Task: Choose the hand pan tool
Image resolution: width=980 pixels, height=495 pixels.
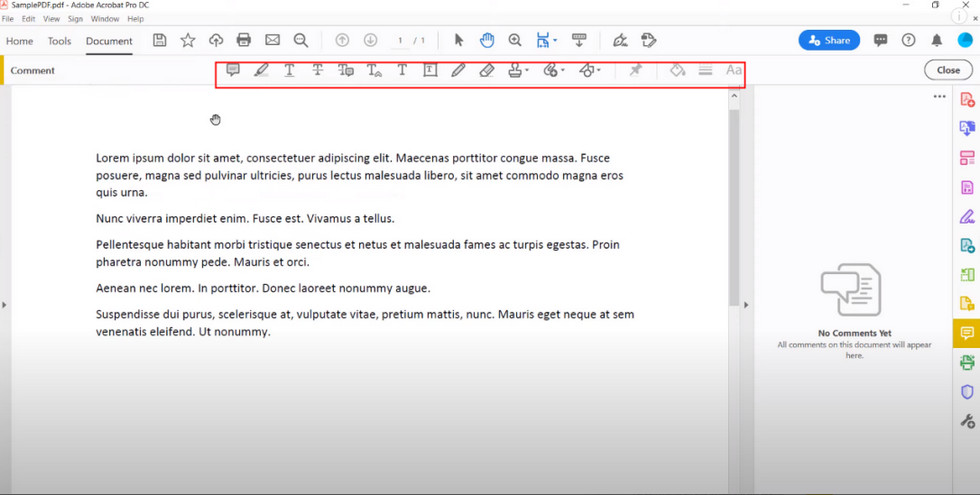Action: coord(487,41)
